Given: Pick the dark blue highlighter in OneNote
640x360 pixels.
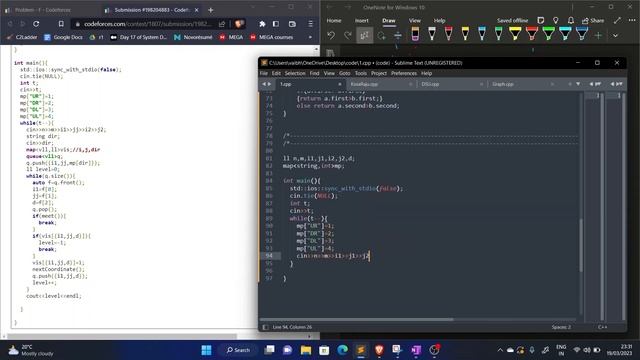Looking at the screenshot, I should point(582,34).
